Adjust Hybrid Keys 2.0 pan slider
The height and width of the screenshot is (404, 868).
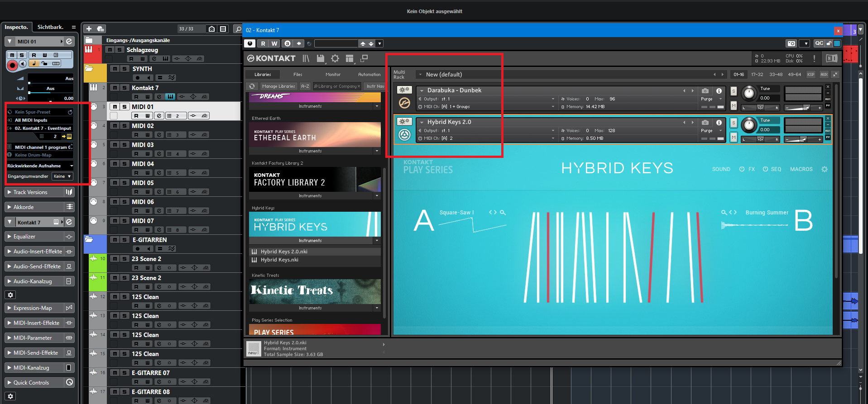pyautogui.click(x=760, y=139)
